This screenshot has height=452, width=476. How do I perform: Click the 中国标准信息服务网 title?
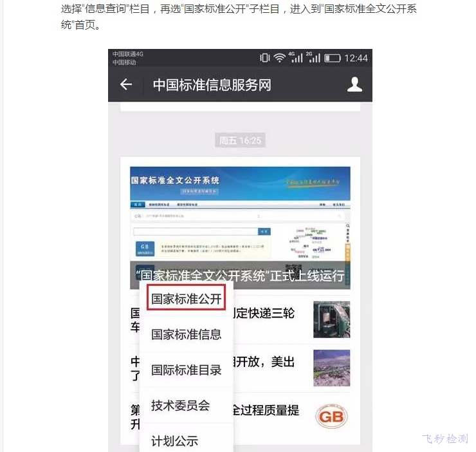point(212,85)
